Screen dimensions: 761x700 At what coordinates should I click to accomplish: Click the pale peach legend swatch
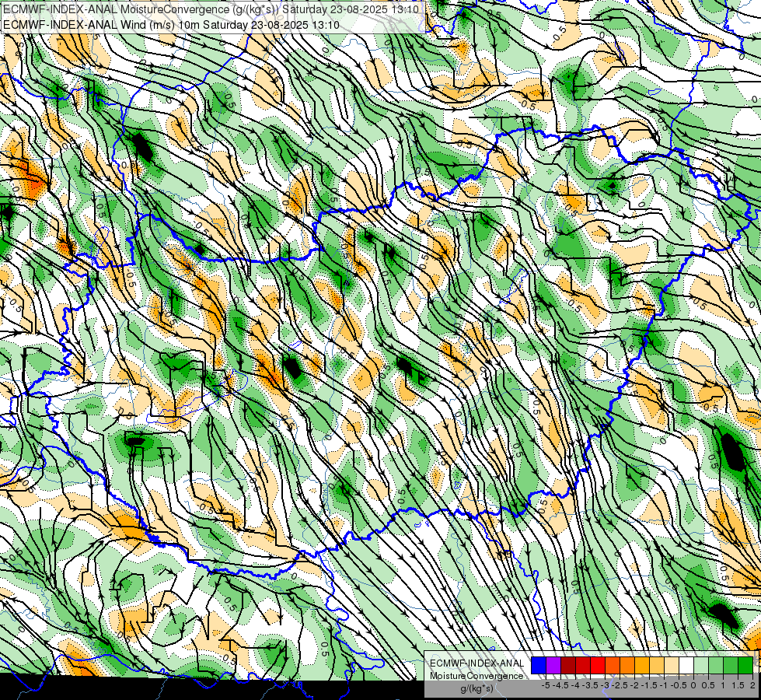(x=672, y=666)
